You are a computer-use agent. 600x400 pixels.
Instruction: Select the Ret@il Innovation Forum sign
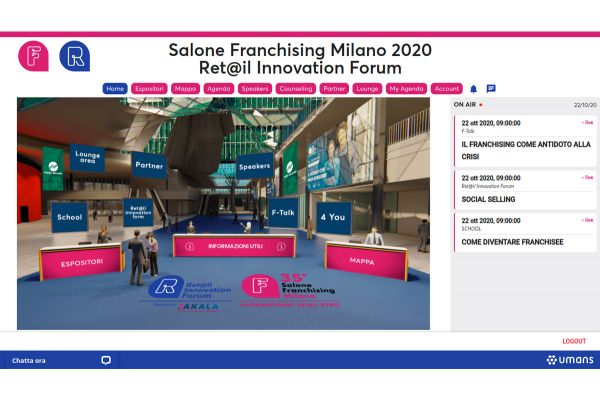[138, 212]
